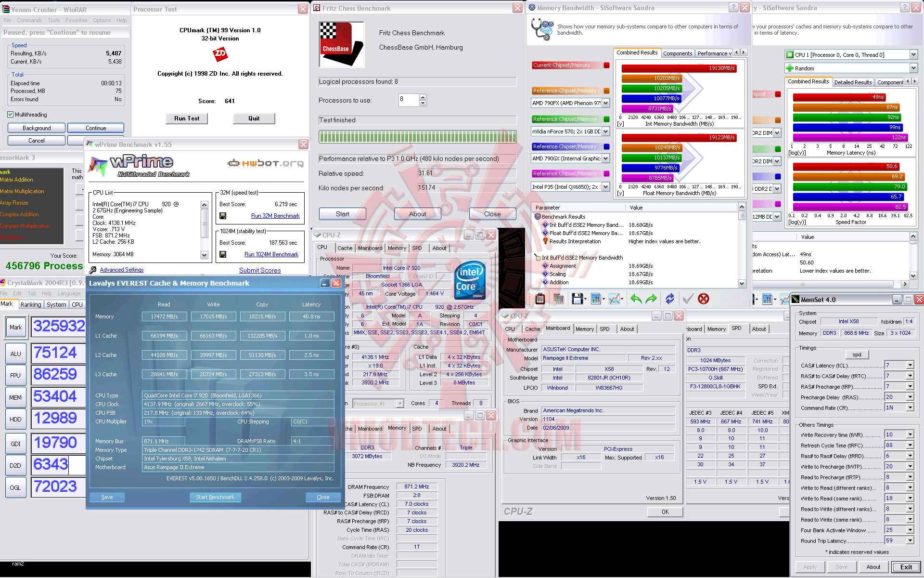The image size is (924, 578).
Task: Click the red cancel X icon in Sandra toolbar
Action: [703, 299]
